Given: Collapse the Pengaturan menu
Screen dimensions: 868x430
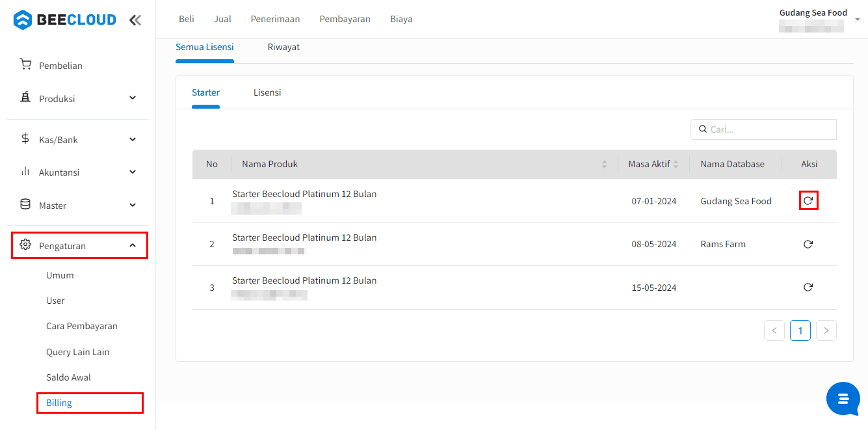Looking at the screenshot, I should (x=79, y=245).
